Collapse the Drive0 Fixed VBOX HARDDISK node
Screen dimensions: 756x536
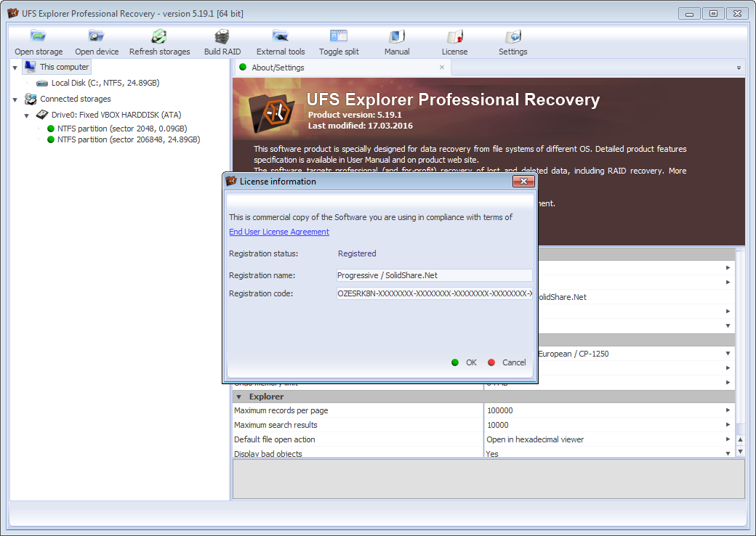pyautogui.click(x=27, y=115)
